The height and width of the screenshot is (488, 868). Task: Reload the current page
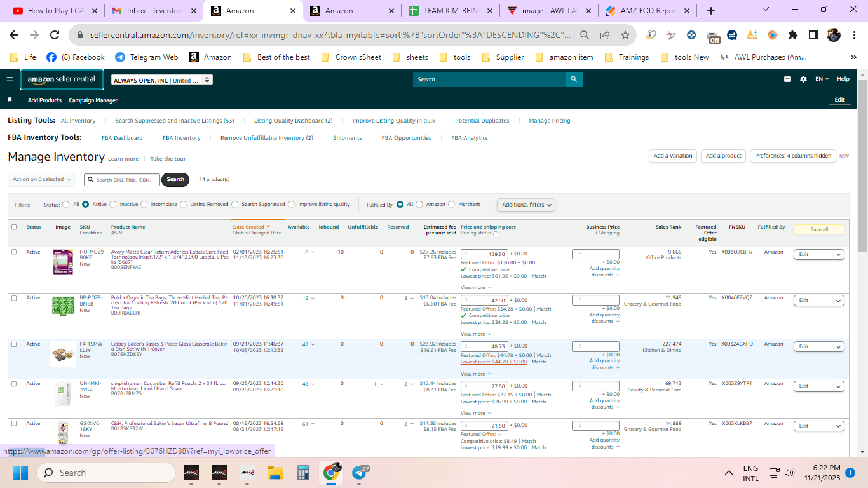[x=55, y=35]
